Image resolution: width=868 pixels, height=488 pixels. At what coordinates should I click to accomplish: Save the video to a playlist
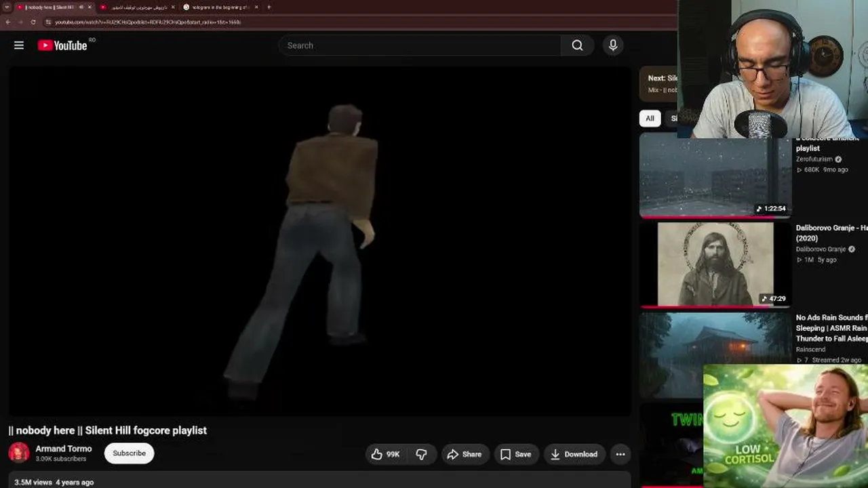pos(516,454)
